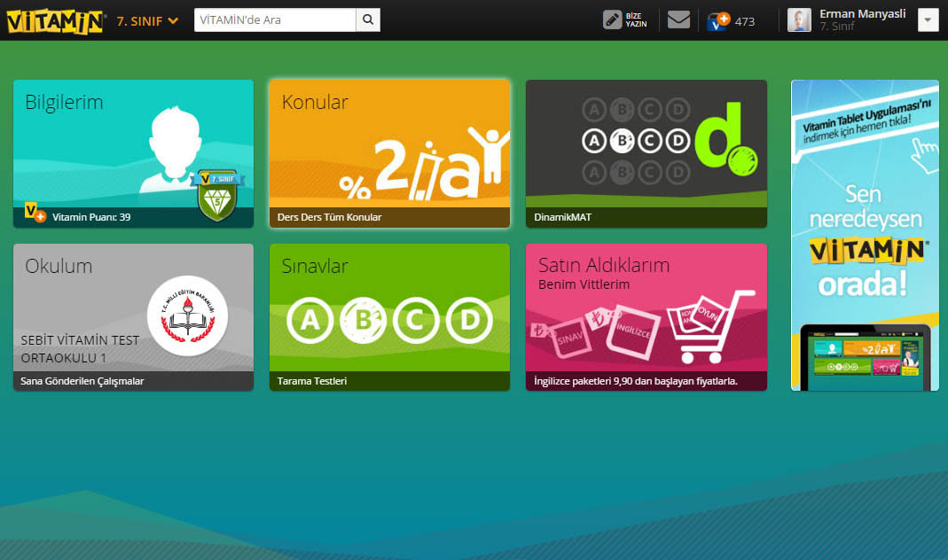
Task: Expand the user account dropdown arrow
Action: 928,19
